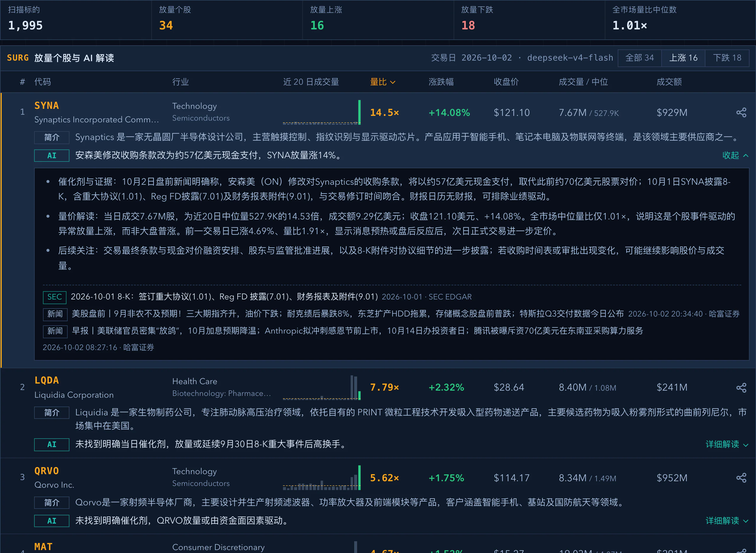The width and height of the screenshot is (756, 553).
Task: Select the 下跌 18 filter tab
Action: (x=727, y=58)
